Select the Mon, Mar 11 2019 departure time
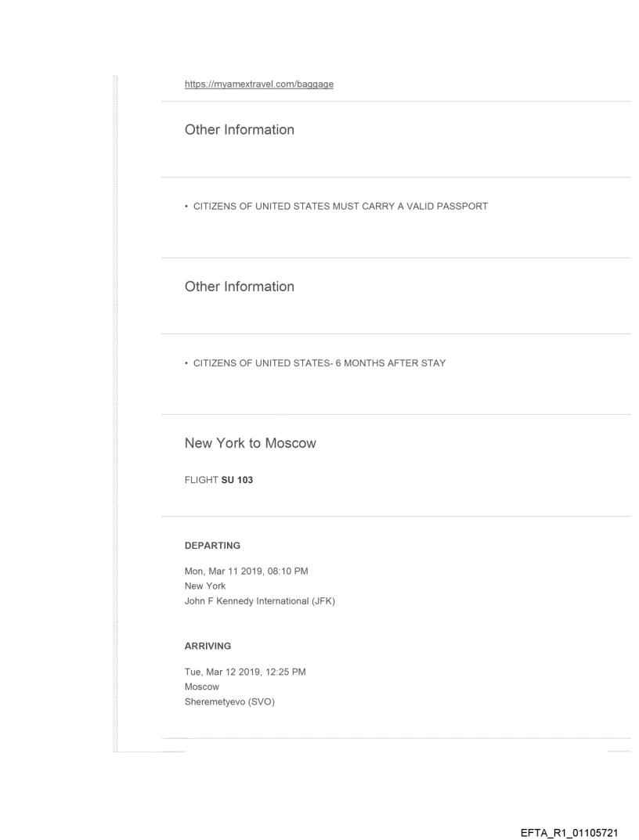 pyautogui.click(x=246, y=571)
